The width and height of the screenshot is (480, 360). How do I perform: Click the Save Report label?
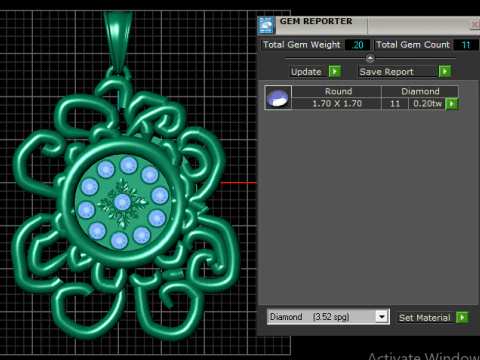(x=386, y=72)
